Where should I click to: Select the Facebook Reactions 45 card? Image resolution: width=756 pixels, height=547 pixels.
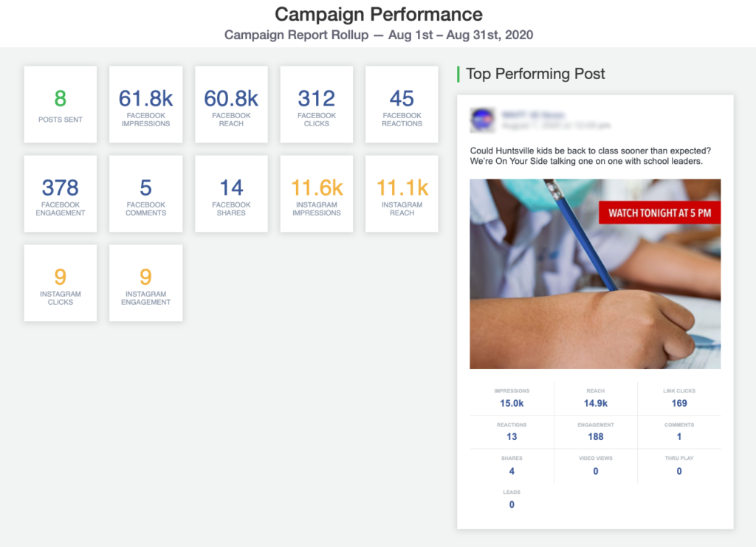(x=402, y=105)
